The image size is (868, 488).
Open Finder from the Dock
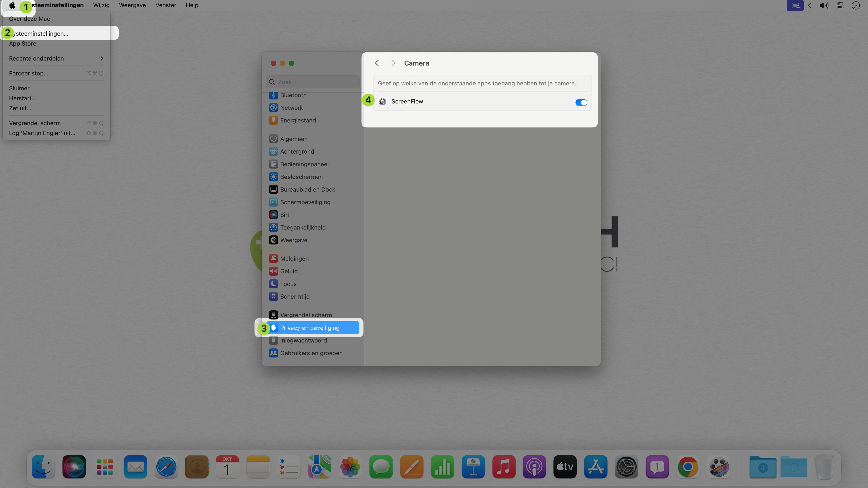tap(43, 467)
